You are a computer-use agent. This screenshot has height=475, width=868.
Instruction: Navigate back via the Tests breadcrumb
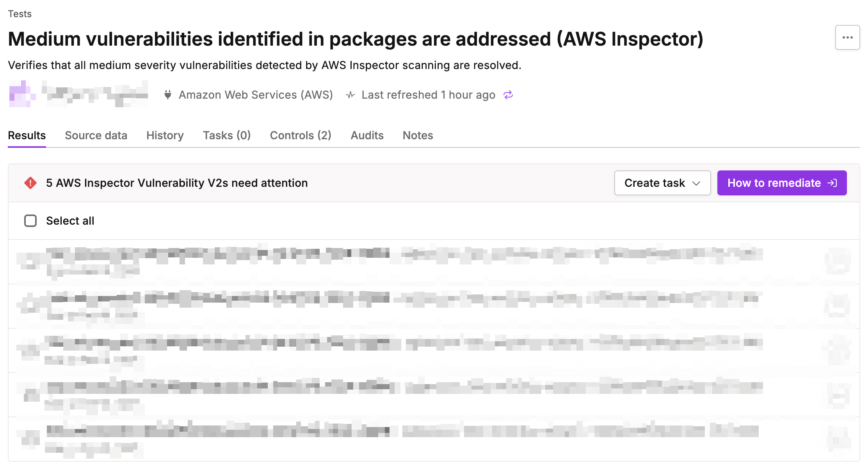[20, 14]
